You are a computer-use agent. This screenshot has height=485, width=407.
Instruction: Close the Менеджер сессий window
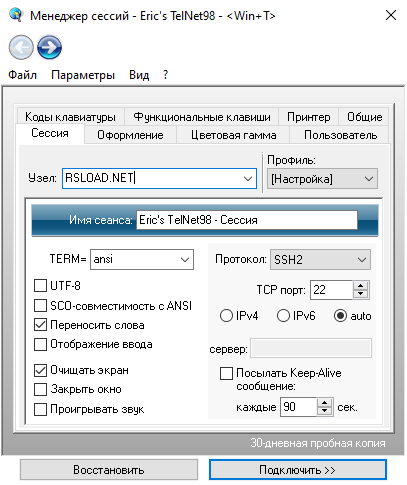pyautogui.click(x=391, y=15)
